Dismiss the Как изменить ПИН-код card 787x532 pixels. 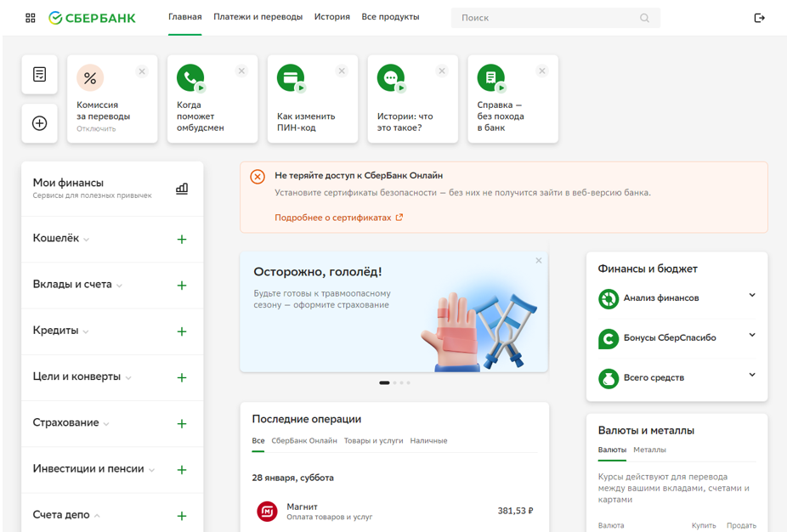[x=342, y=71]
